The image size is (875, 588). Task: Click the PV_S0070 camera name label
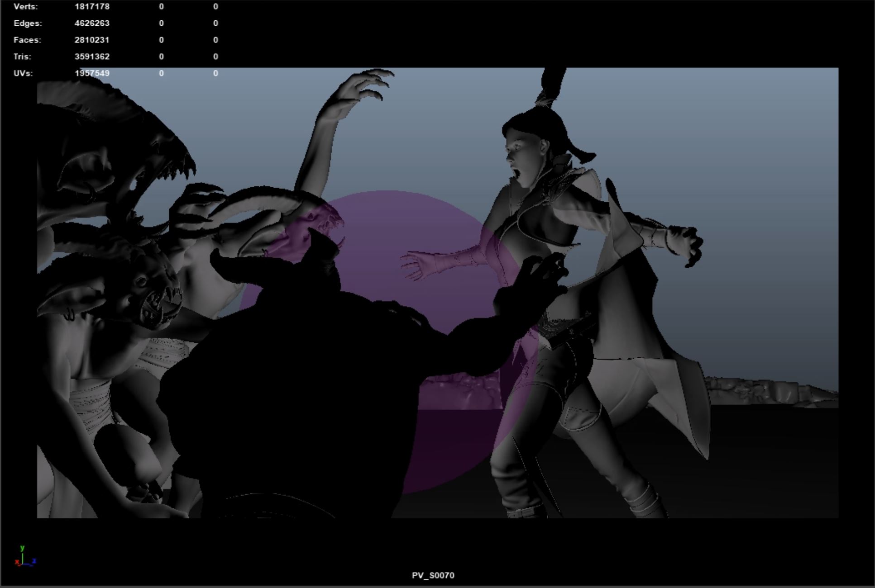point(433,575)
